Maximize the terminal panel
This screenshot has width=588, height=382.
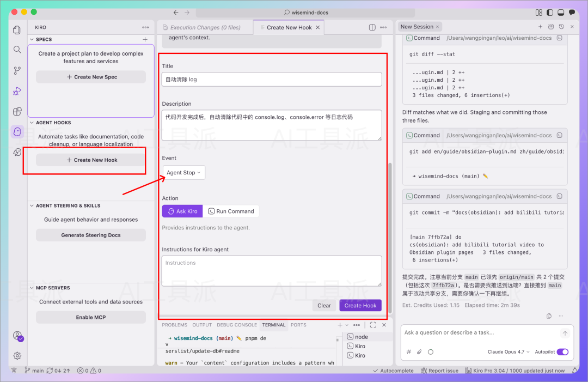(373, 325)
